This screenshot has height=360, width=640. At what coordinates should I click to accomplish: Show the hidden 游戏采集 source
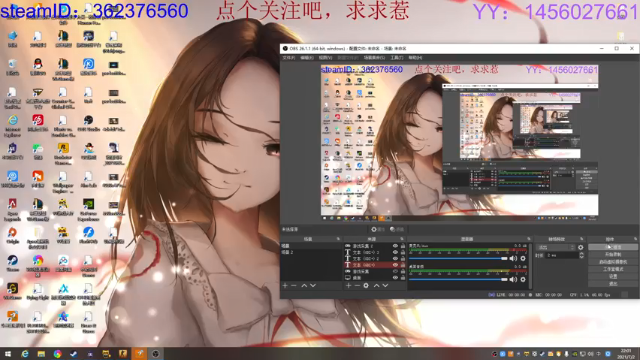point(395,271)
